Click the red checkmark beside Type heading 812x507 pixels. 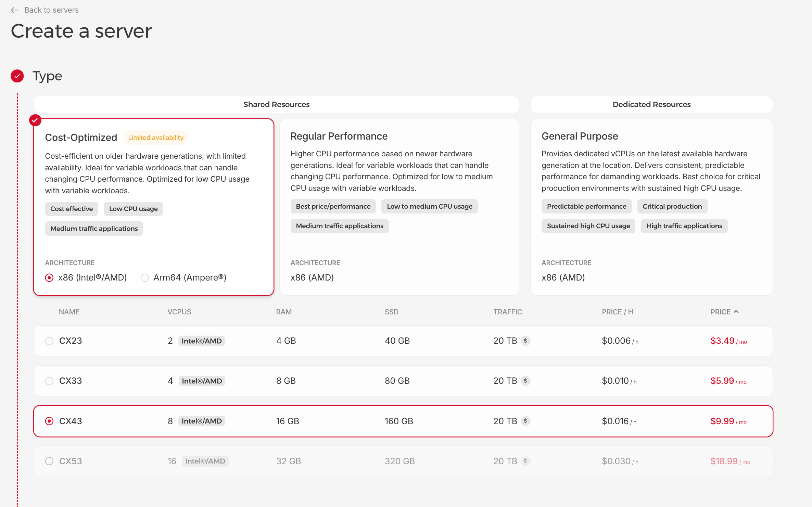click(x=17, y=76)
